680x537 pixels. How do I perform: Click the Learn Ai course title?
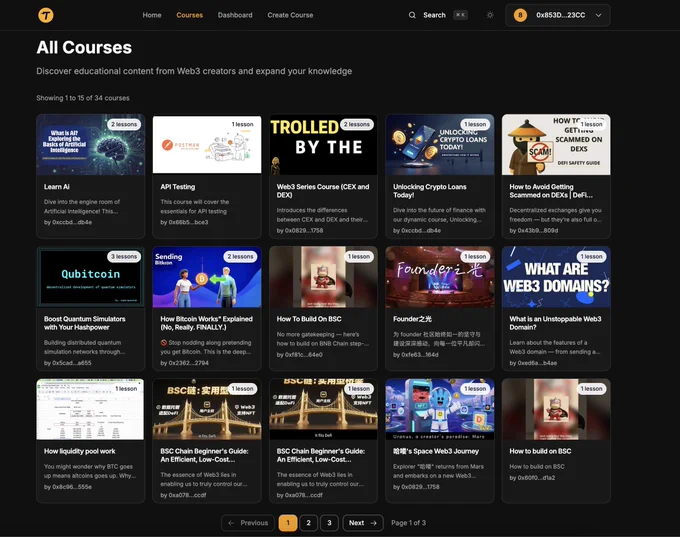(57, 187)
